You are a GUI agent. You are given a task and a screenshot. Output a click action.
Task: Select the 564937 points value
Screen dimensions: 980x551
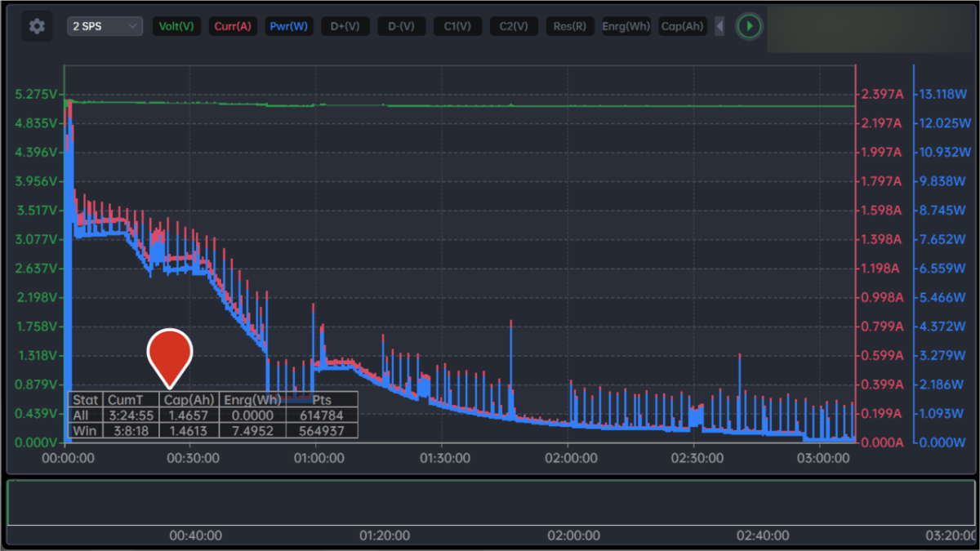pos(322,430)
